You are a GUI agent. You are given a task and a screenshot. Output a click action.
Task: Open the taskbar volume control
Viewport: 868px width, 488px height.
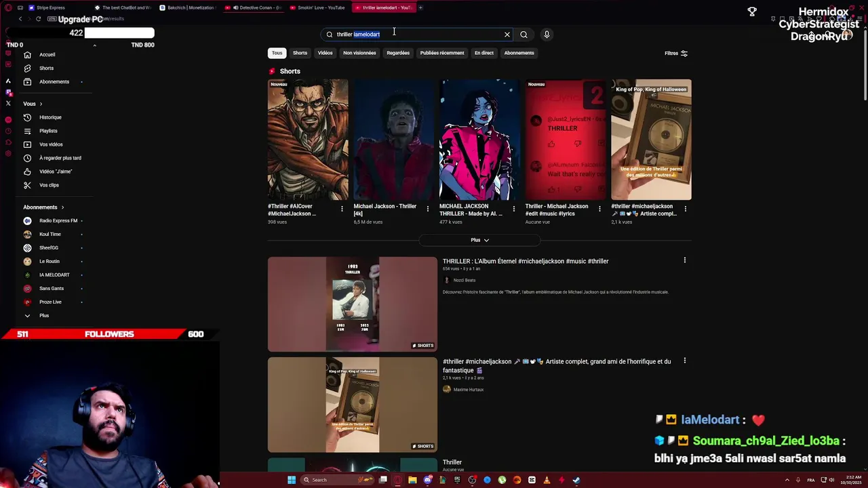point(832,480)
